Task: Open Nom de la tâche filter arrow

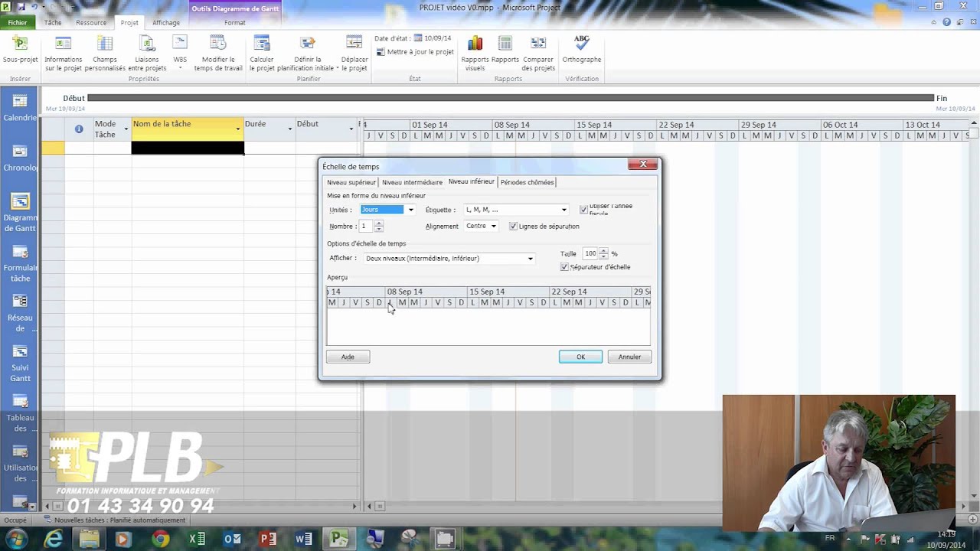Action: pyautogui.click(x=238, y=129)
